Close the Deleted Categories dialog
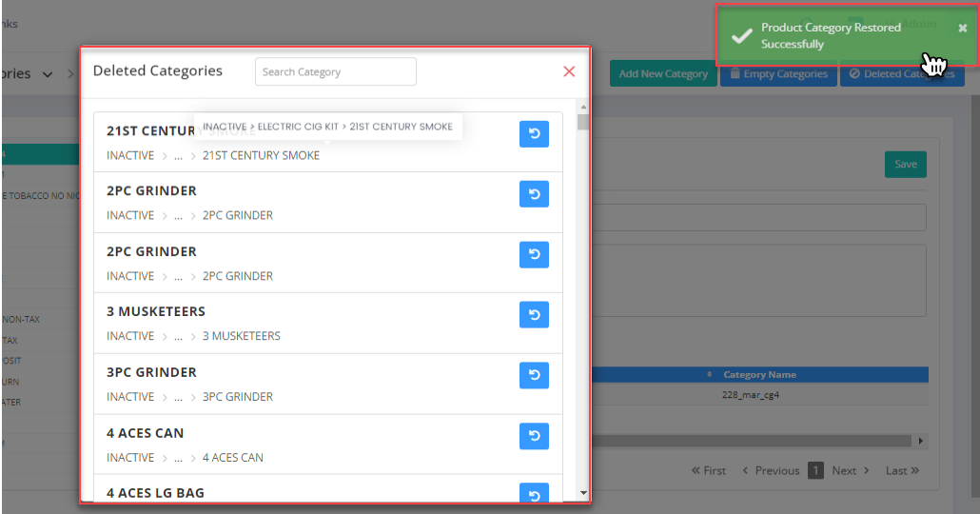This screenshot has width=980, height=514. click(x=569, y=71)
